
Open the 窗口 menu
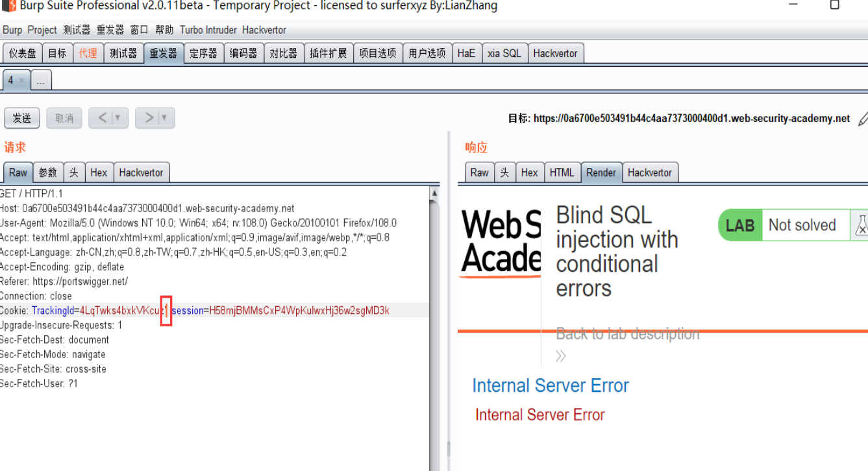coord(140,30)
